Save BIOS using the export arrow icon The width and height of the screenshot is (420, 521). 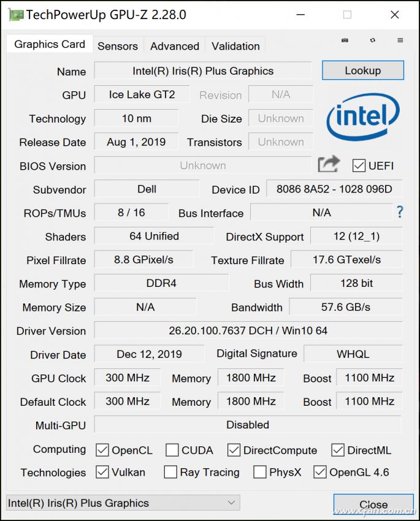click(329, 164)
